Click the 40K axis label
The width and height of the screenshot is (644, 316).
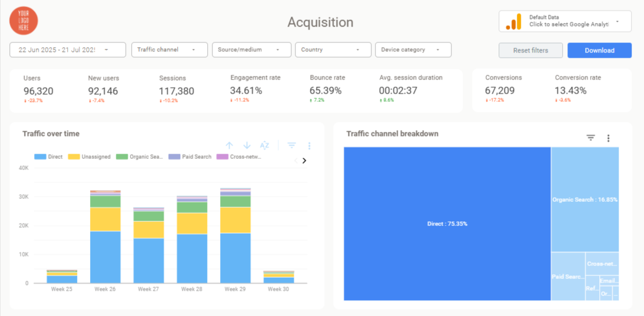[x=22, y=168]
